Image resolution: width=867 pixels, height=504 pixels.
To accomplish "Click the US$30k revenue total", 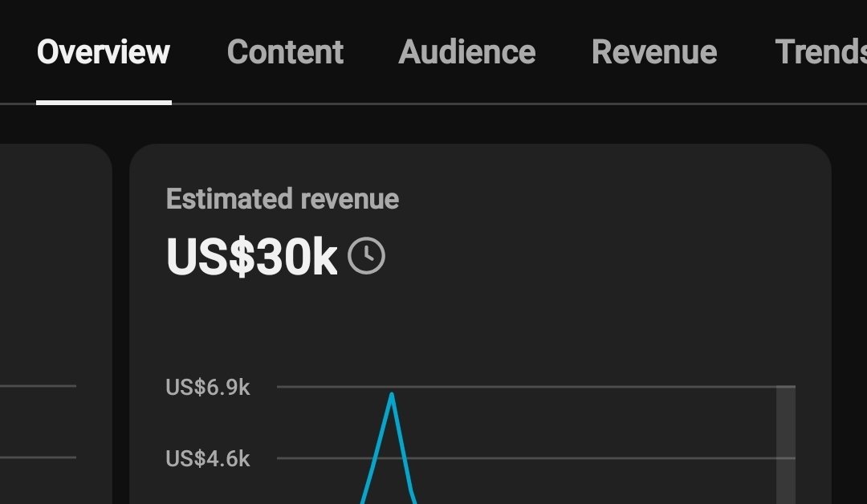I will pos(251,257).
